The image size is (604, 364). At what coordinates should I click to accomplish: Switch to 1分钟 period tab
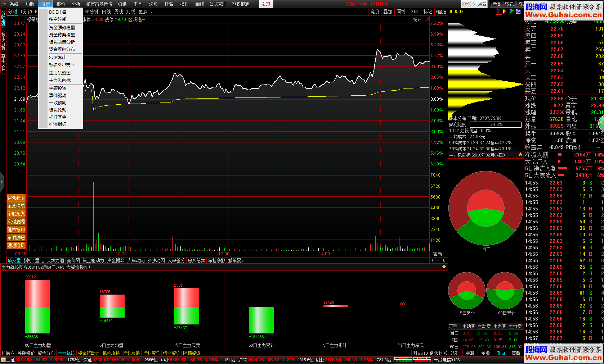(x=26, y=12)
